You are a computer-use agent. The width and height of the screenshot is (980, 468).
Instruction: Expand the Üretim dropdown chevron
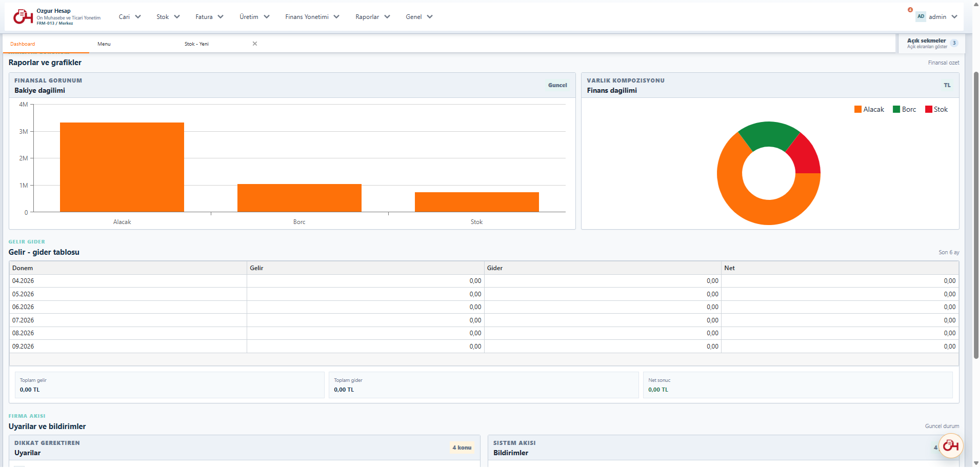tap(267, 17)
